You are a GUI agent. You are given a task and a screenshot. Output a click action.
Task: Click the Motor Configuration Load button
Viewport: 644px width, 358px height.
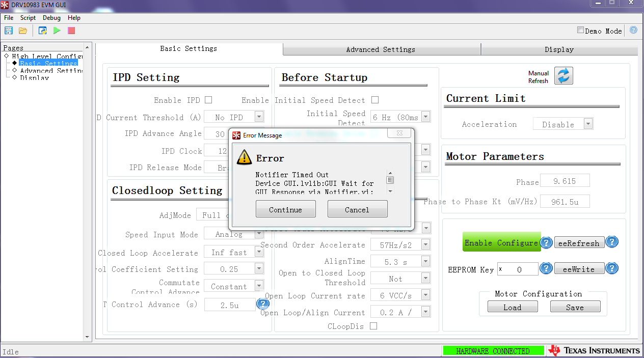point(513,307)
